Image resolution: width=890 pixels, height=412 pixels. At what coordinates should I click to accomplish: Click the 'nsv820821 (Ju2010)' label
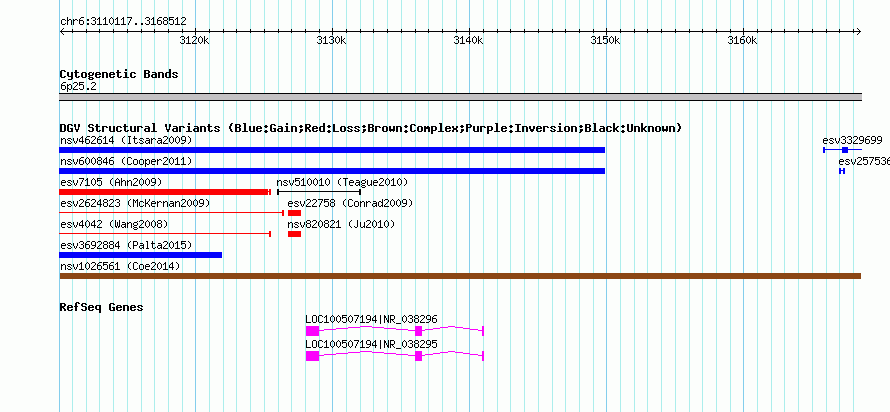(341, 224)
